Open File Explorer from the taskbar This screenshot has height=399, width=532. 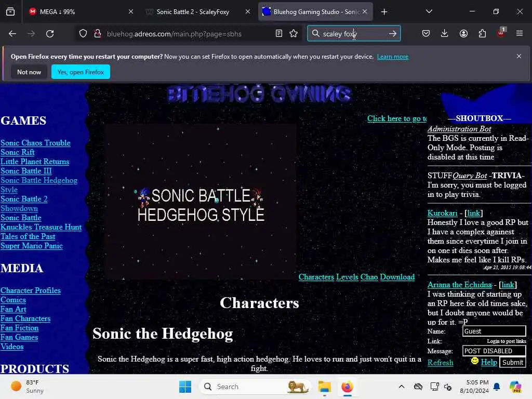click(324, 387)
